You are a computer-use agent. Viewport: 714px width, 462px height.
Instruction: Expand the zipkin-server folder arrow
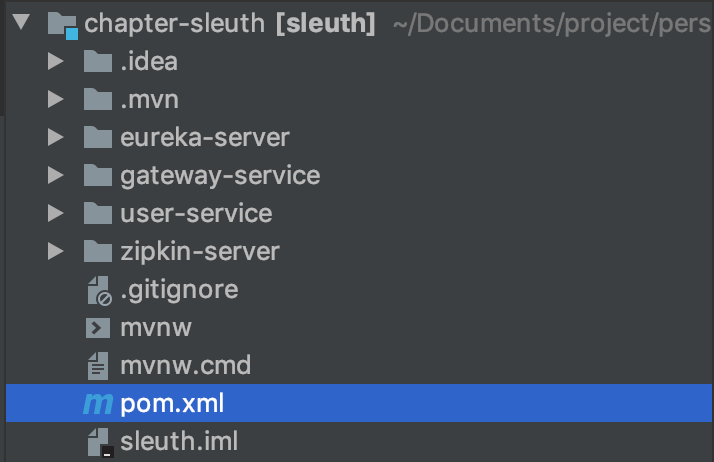point(56,251)
